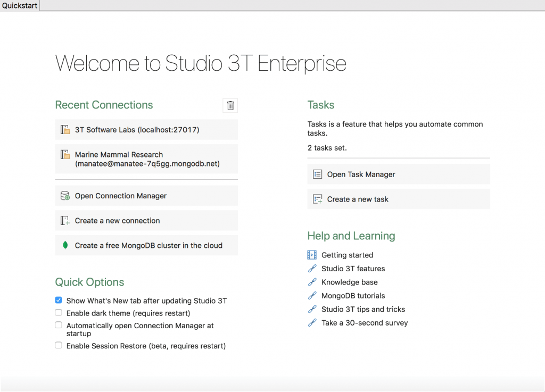Create a new task
The image size is (545, 392).
[399, 199]
